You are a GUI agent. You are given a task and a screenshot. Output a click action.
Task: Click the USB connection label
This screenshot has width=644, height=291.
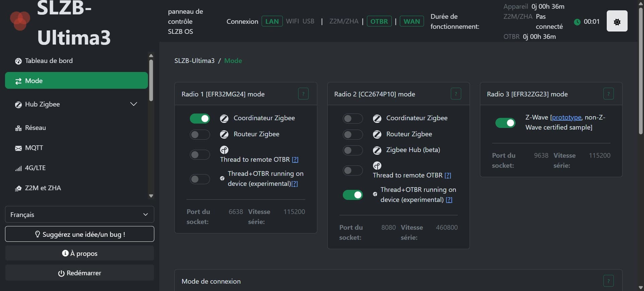tap(308, 21)
